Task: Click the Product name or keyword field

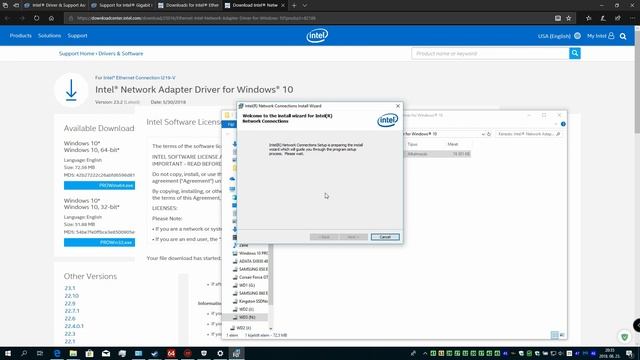Action: [490, 53]
